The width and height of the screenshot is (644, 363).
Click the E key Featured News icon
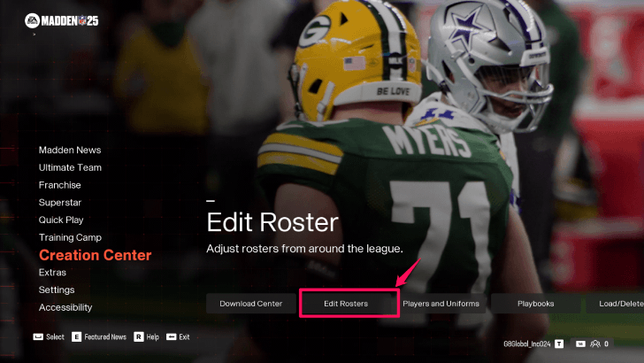pyautogui.click(x=76, y=336)
